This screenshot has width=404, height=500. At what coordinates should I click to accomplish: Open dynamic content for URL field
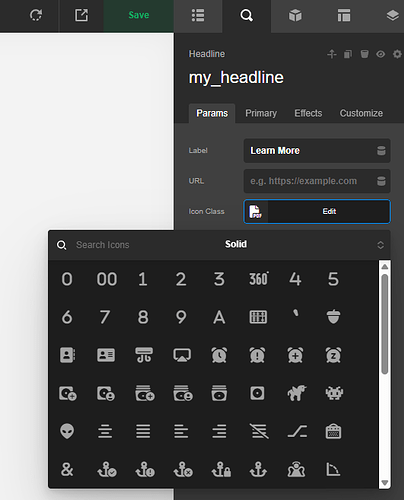[381, 181]
